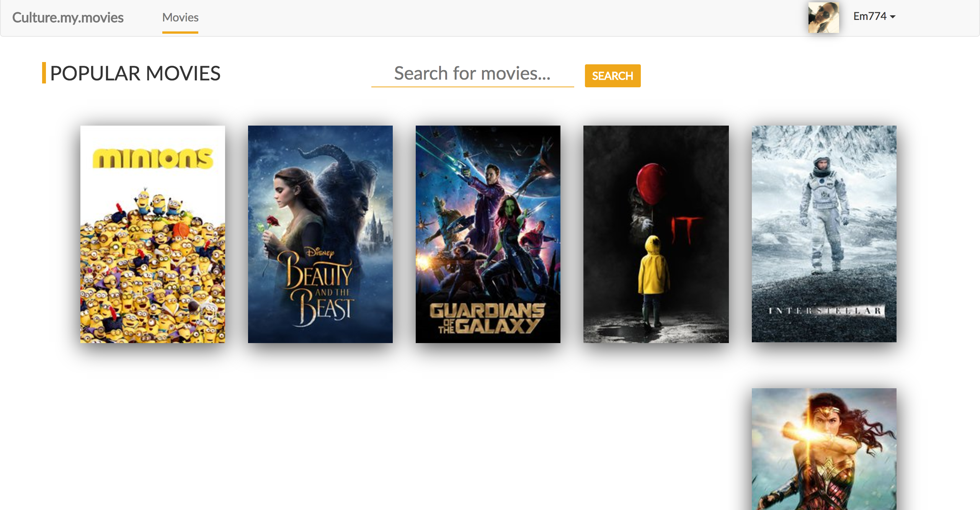Viewport: 980px width, 510px height.
Task: Expand the Em774 user dropdown
Action: tap(874, 16)
